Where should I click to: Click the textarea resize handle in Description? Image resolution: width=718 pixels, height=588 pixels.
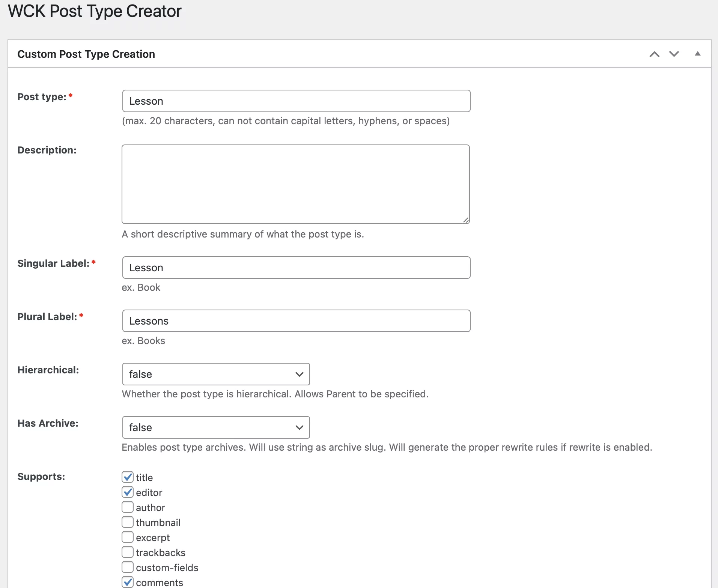(x=466, y=220)
